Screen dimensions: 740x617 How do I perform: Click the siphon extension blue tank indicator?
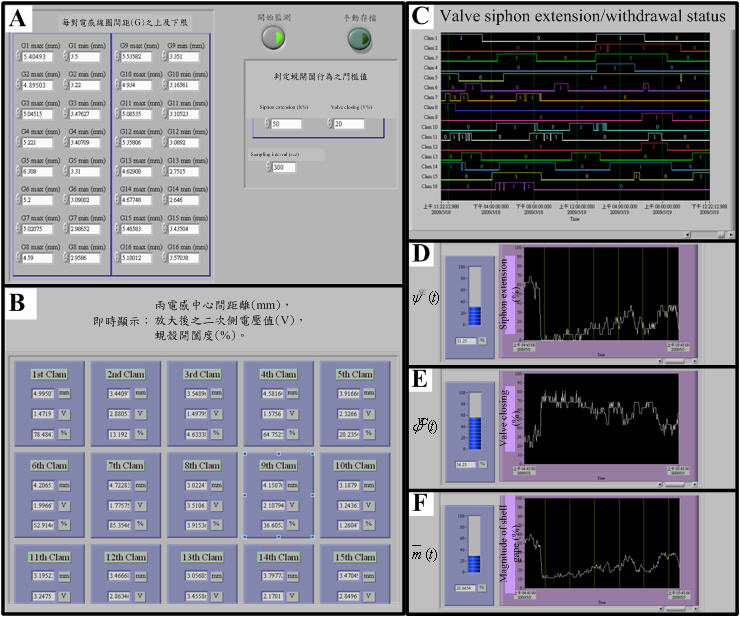click(x=475, y=296)
